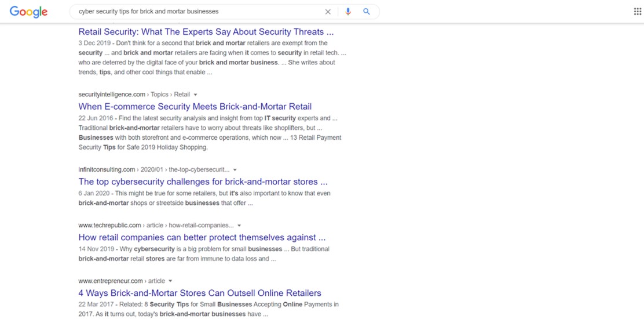Screen dimensions: 644x319
Task: Submit search with magnifying glass icon
Action: pos(367,12)
